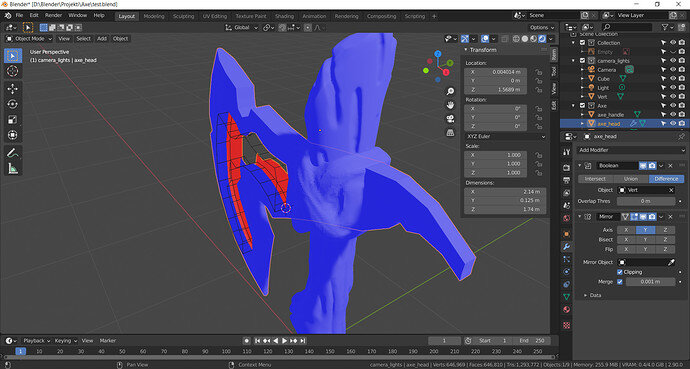Image resolution: width=690 pixels, height=369 pixels.
Task: Toggle Bisect Y in Mirror modifier
Action: (x=646, y=240)
